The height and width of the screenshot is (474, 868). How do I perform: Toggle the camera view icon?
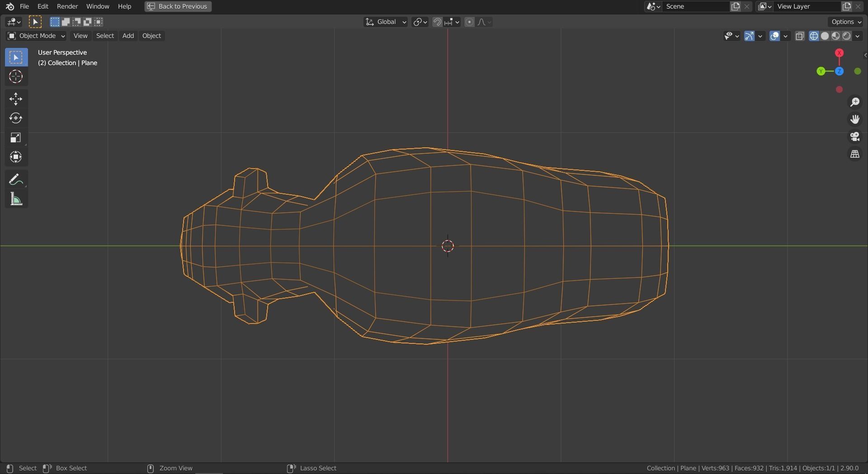(x=854, y=136)
